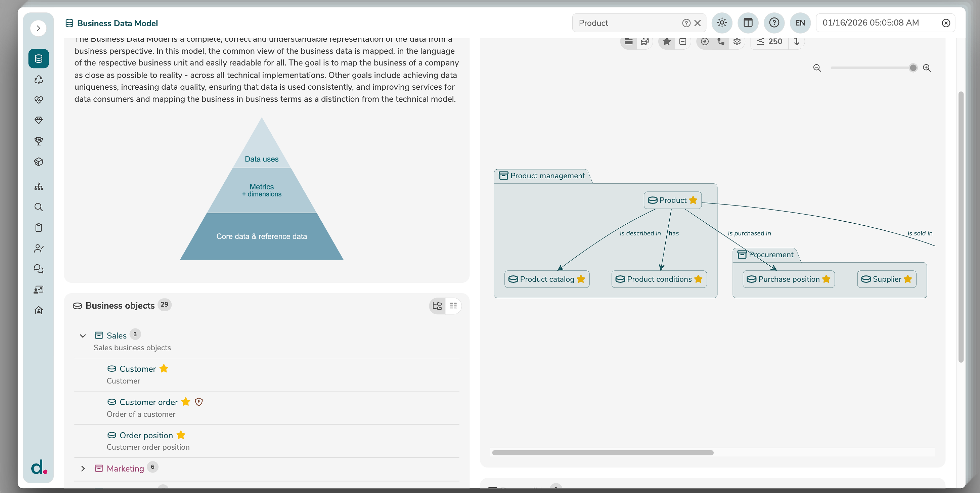Screen dimensions: 980x493
Task: Toggle light/dark theme sun button
Action: [x=722, y=23]
